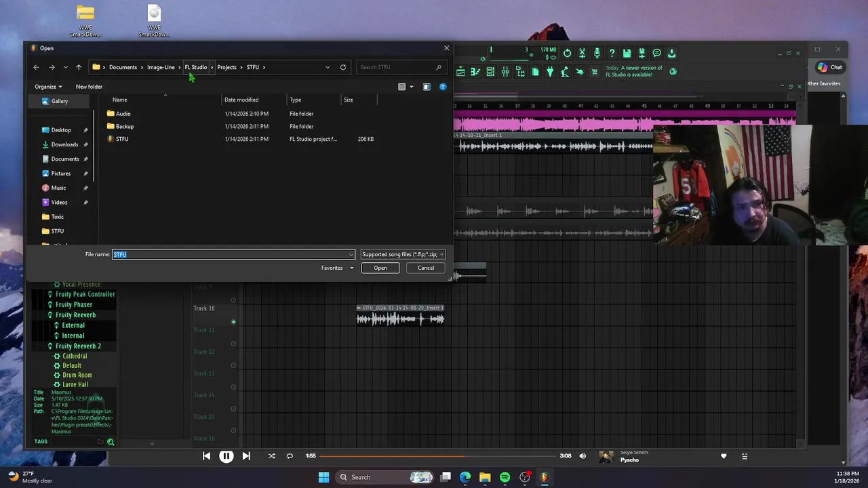Open Favorites dropdown in Open dialog
Screen dimensions: 868x488
pos(337,268)
